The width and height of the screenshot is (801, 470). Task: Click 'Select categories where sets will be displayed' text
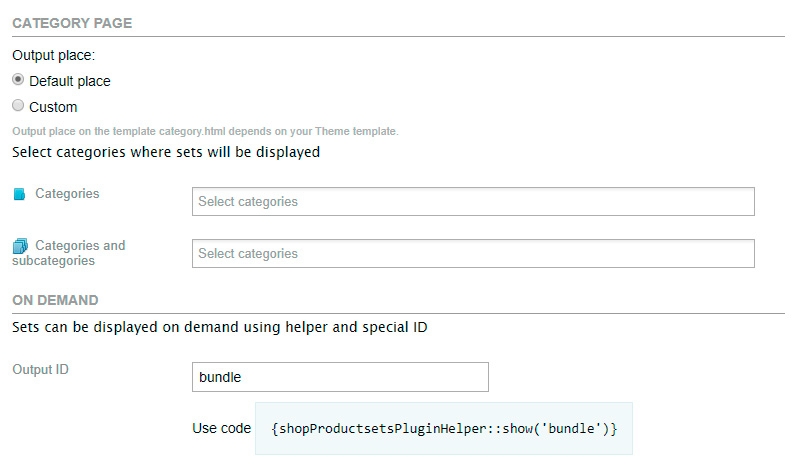[166, 153]
